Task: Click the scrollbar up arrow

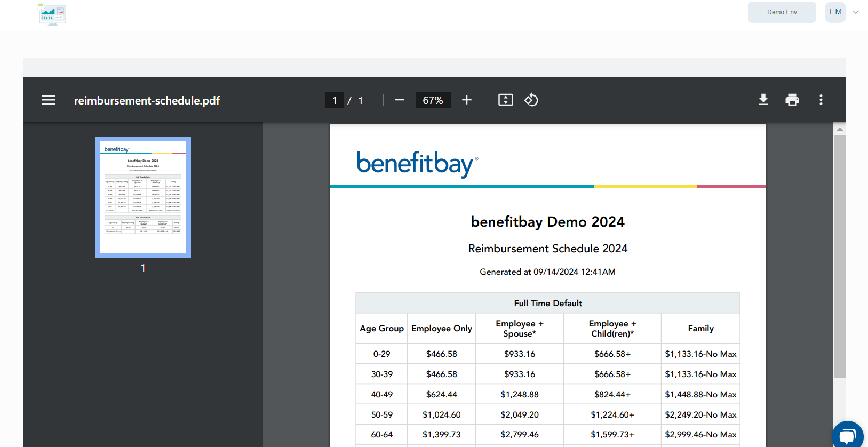Action: (840, 129)
